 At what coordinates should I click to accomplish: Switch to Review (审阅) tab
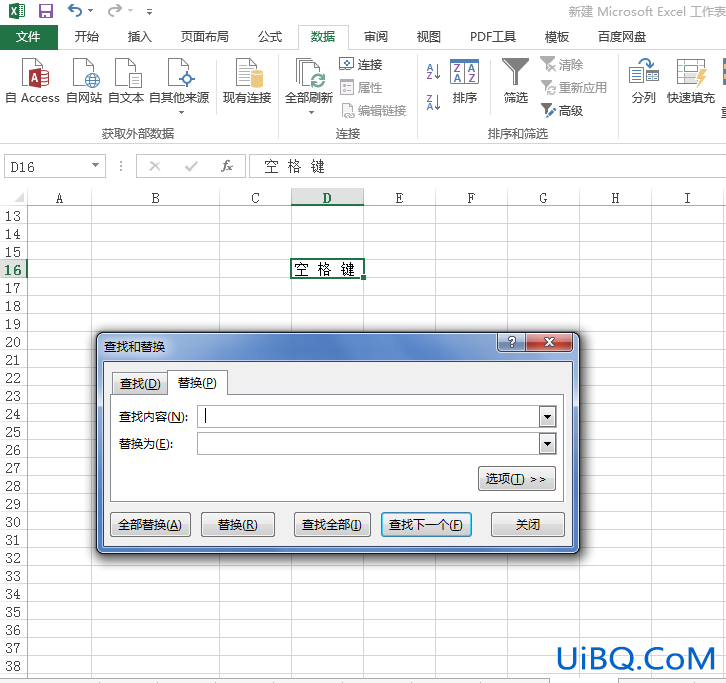(376, 37)
